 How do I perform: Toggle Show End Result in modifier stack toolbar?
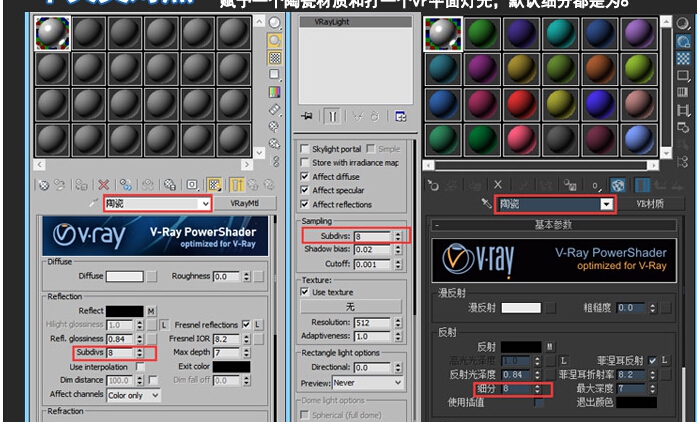332,116
